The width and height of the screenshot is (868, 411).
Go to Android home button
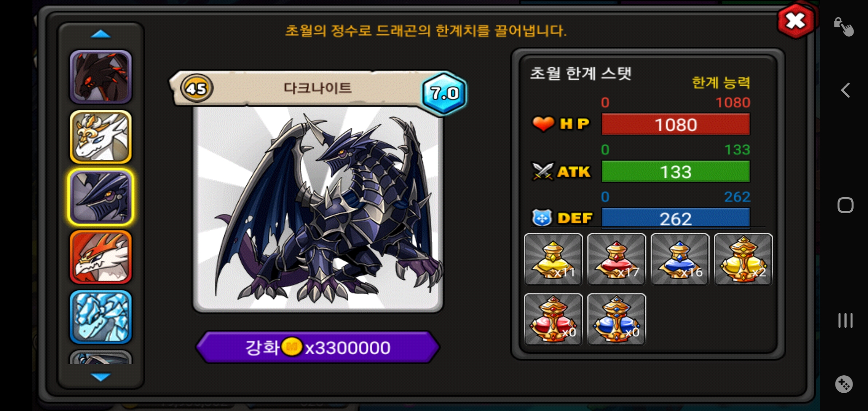click(x=845, y=205)
